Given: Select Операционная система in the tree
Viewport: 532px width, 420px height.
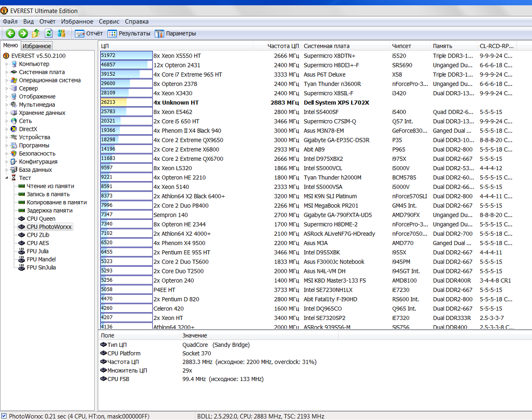Looking at the screenshot, I should coord(50,80).
